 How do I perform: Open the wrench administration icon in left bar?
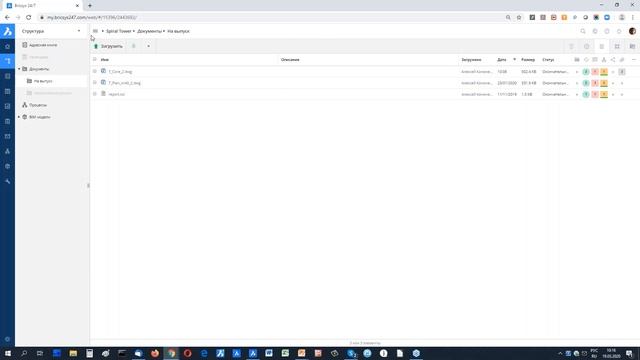(7, 181)
